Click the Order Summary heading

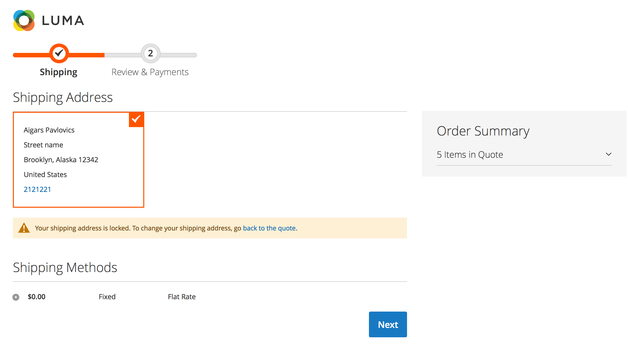[x=483, y=131]
